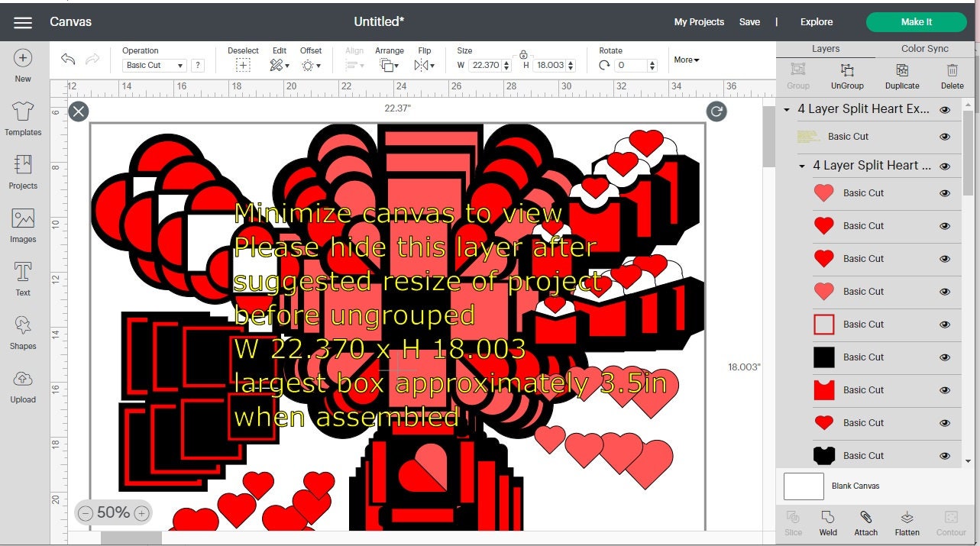Click the Blank Canvas white swatch
Image resolution: width=980 pixels, height=546 pixels.
click(804, 486)
